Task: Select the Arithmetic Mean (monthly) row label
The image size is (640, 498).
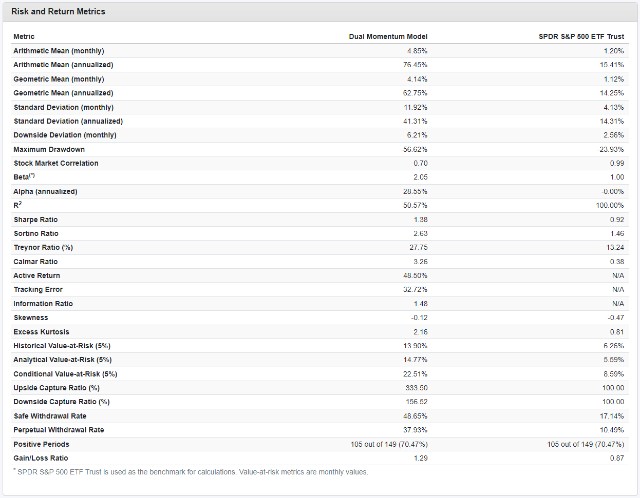Action: click(59, 51)
